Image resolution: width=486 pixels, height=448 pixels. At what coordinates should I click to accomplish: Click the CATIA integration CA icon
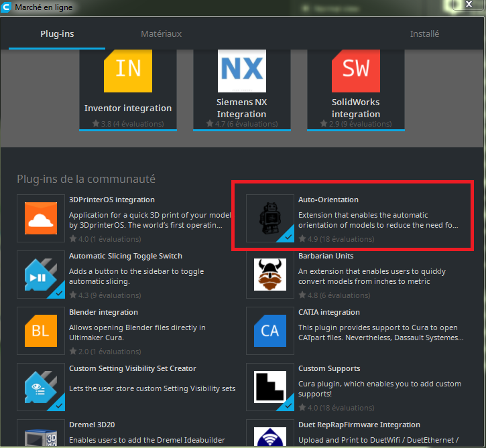click(270, 331)
